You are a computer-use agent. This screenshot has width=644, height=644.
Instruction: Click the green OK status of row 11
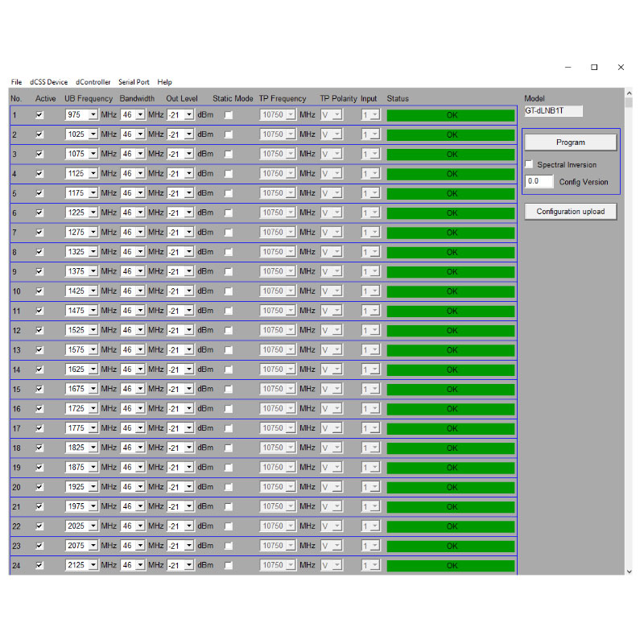(x=451, y=312)
